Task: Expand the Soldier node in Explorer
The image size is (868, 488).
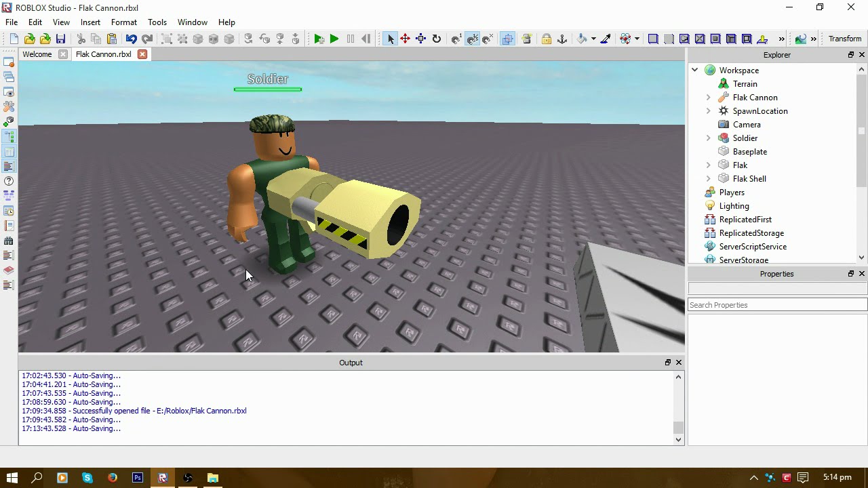Action: point(709,138)
